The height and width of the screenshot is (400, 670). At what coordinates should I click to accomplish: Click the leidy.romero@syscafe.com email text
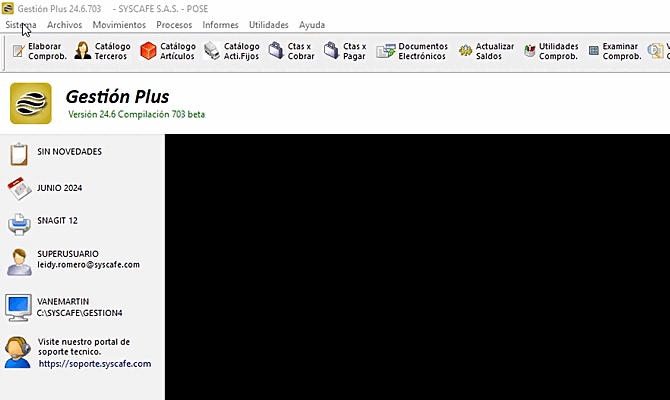point(88,265)
